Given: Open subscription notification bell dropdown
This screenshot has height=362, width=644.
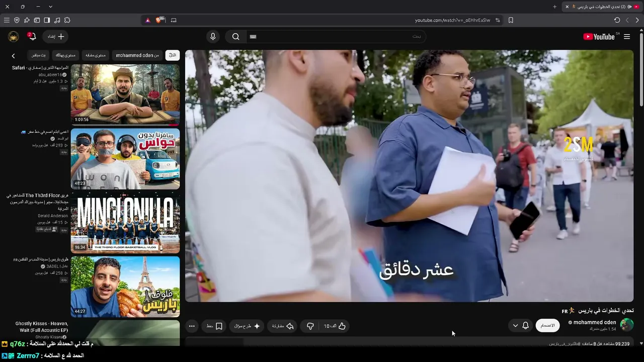Looking at the screenshot, I should click(x=520, y=326).
